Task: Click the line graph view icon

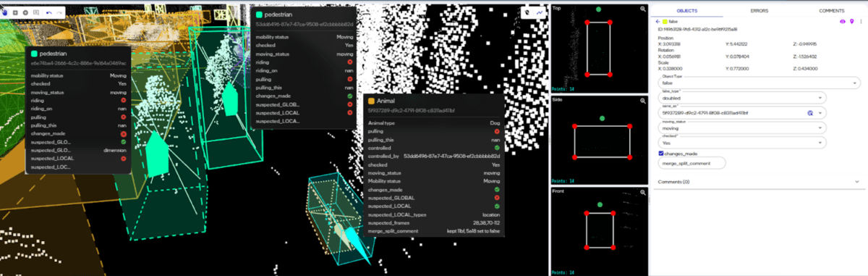Action: pos(540,12)
